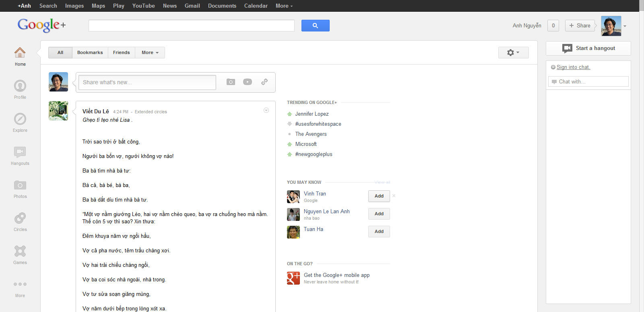Viewport: 644px width, 312px height.
Task: Add Vinh Tran to circles
Action: point(379,196)
